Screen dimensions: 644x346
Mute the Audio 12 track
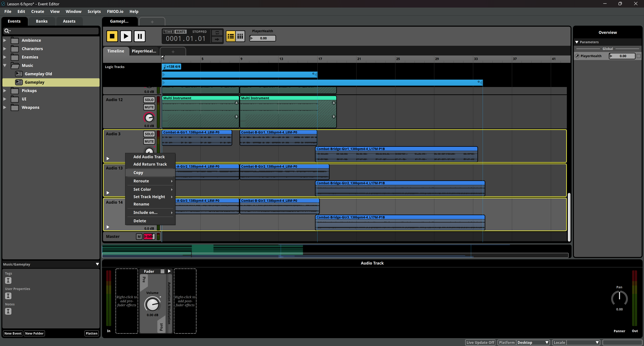[149, 107]
